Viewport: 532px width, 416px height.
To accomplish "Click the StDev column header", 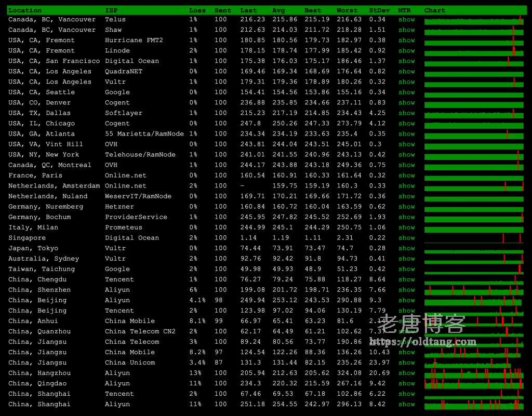I will click(x=379, y=10).
